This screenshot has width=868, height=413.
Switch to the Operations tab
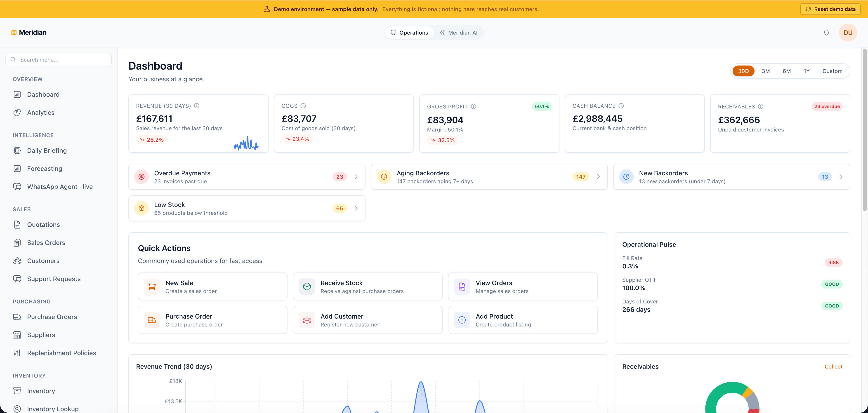point(409,33)
